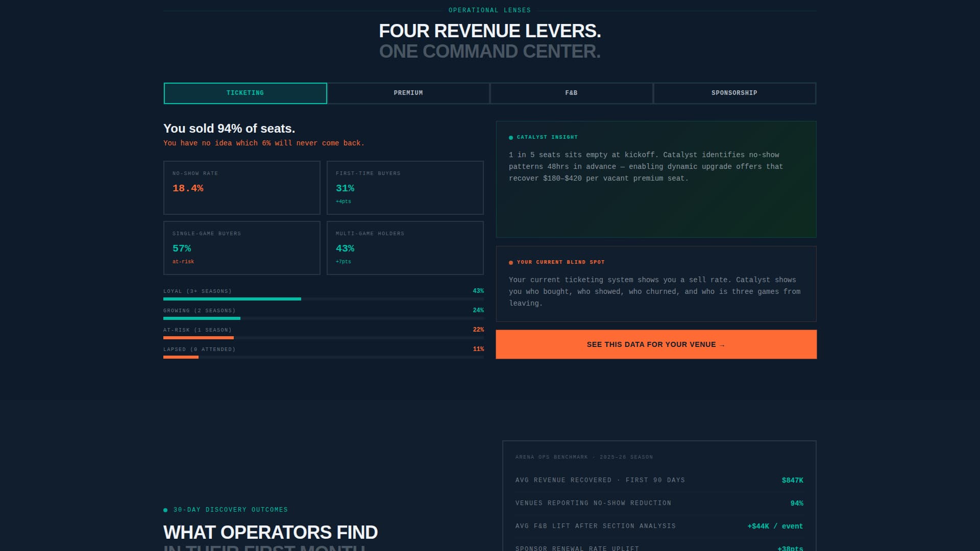Click the 30-Day Discovery Outcomes label
The width and height of the screenshot is (980, 551).
[231, 510]
